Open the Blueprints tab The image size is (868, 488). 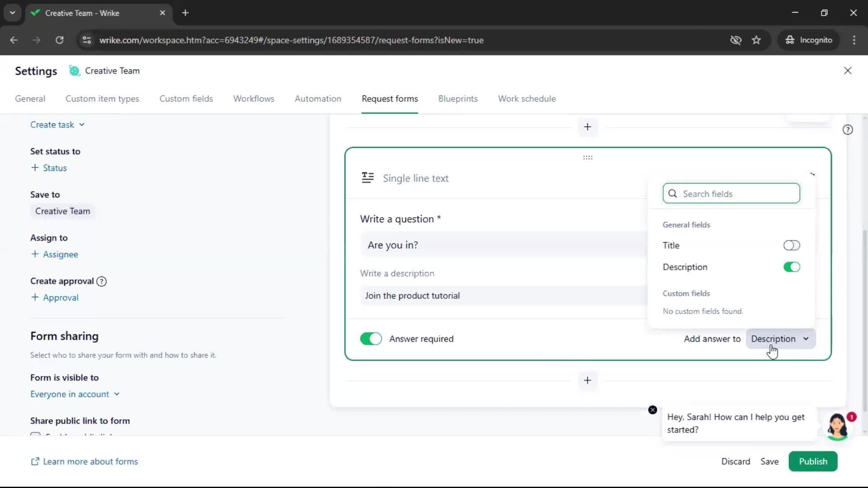click(458, 99)
